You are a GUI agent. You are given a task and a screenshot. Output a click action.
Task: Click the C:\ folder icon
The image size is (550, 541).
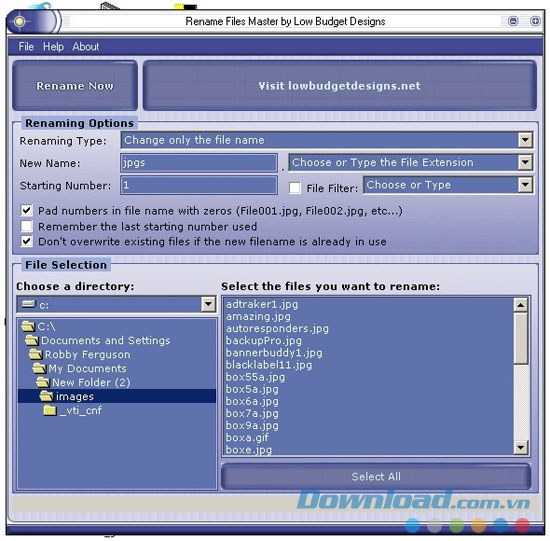pos(28,326)
